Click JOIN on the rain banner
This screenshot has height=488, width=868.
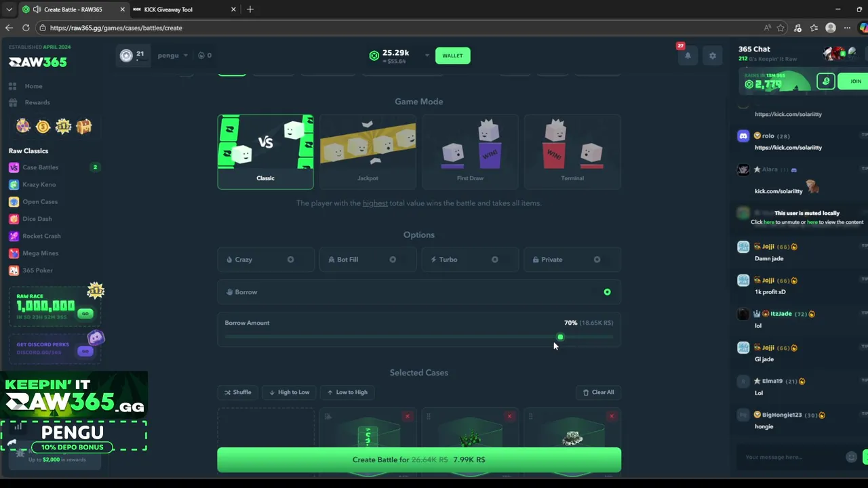(854, 81)
